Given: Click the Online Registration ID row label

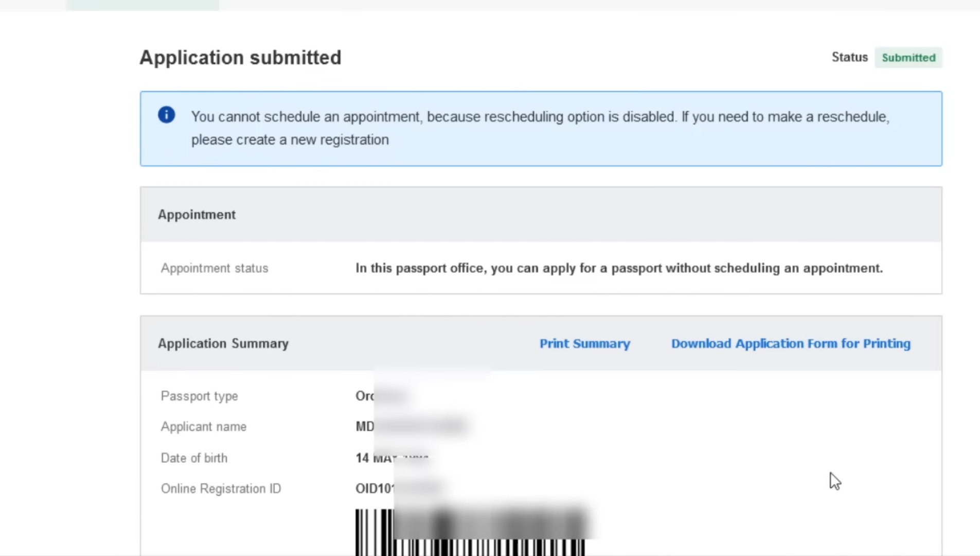Looking at the screenshot, I should (x=221, y=488).
